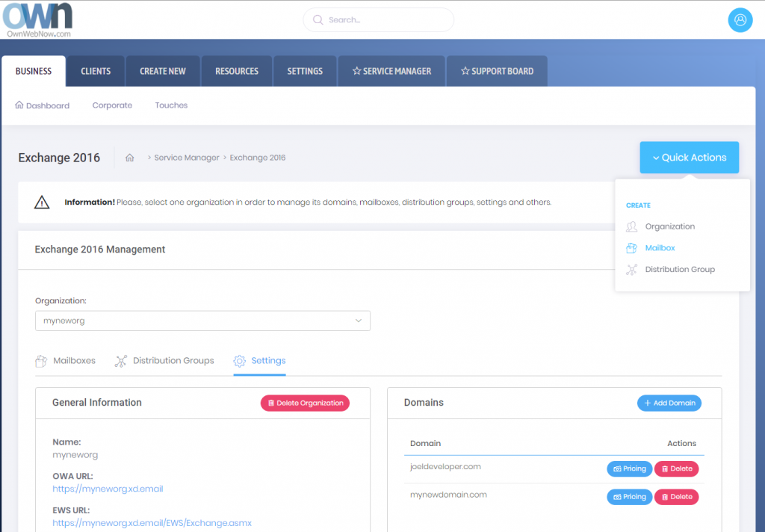Click the Organization icon in Quick Actions menu
765x532 pixels.
point(632,226)
